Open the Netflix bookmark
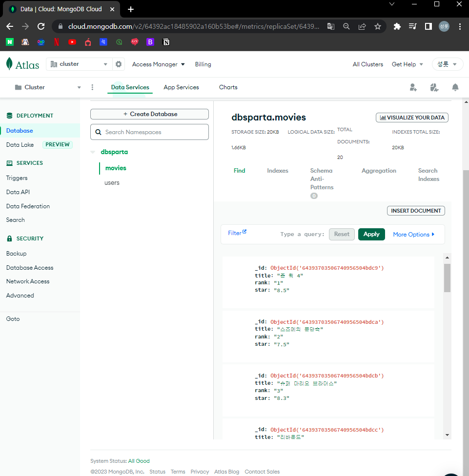The width and height of the screenshot is (469, 476). (x=57, y=42)
